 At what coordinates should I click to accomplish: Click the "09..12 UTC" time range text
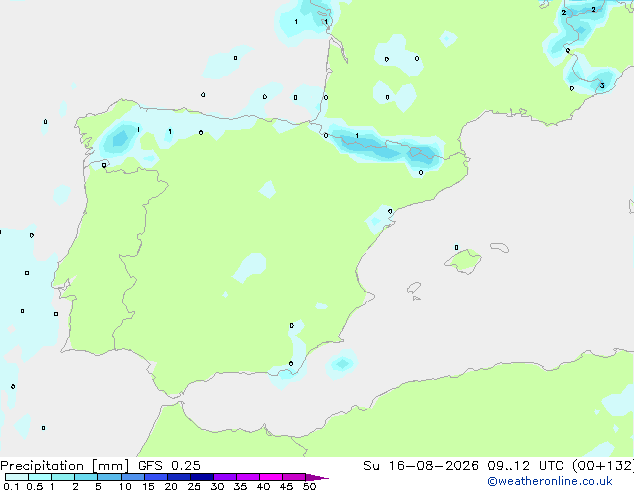coord(526,466)
